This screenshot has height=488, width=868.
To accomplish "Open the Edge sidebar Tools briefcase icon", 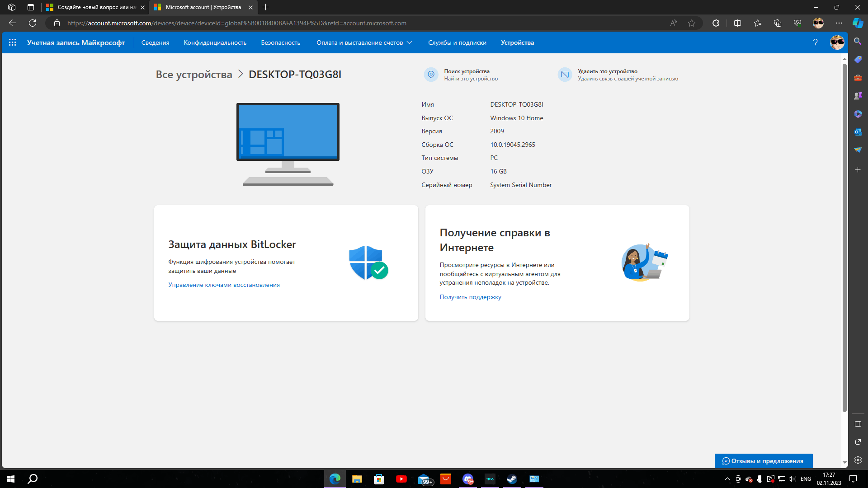I will pyautogui.click(x=858, y=78).
